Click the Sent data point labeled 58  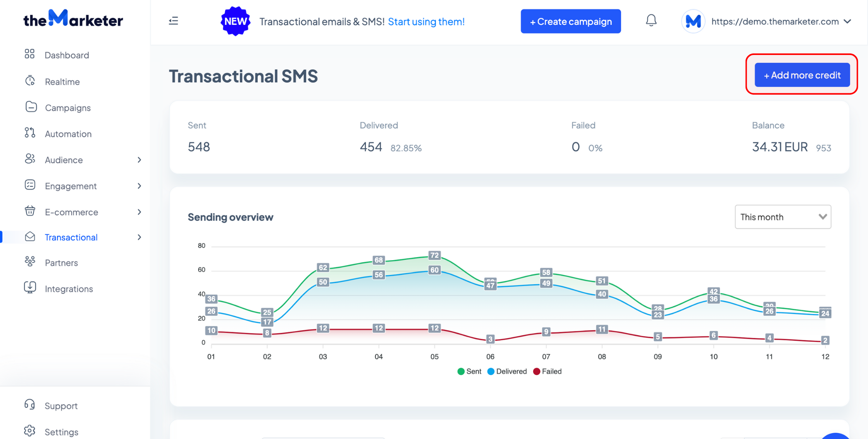pos(546,272)
